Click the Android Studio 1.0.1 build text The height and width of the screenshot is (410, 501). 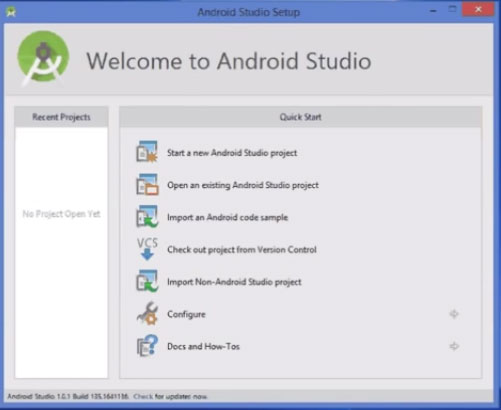point(68,396)
